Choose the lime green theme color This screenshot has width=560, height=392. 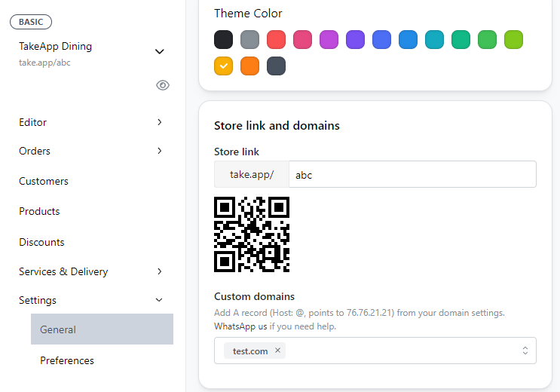[513, 39]
